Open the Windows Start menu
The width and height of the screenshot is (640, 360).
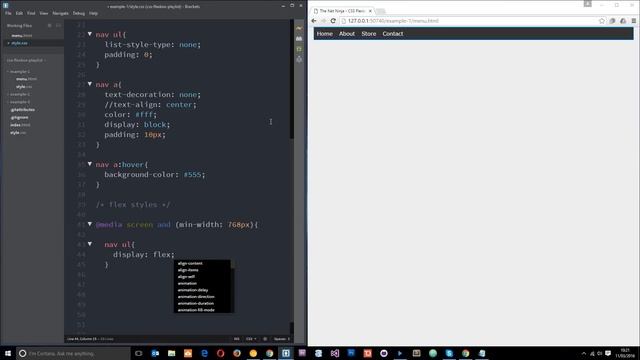click(x=8, y=353)
